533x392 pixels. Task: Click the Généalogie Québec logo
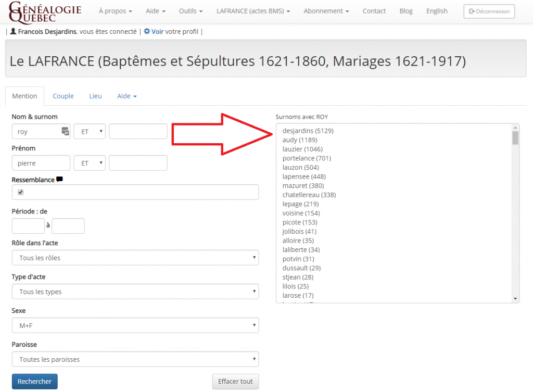pos(45,12)
